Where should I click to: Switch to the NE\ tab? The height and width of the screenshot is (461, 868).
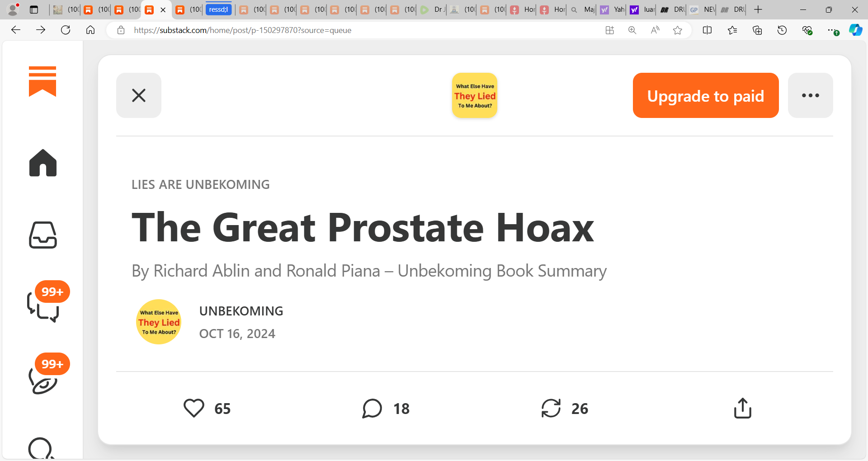(702, 9)
